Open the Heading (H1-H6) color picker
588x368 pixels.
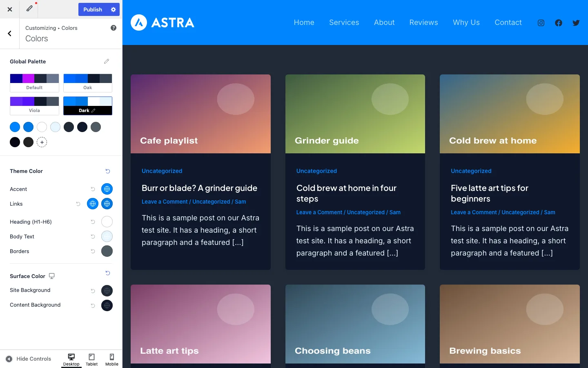pyautogui.click(x=107, y=222)
